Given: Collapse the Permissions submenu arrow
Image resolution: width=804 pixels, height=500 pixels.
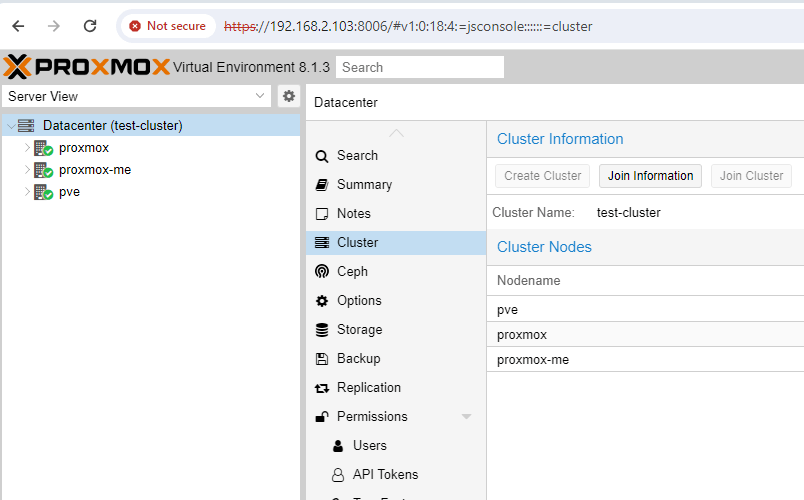Looking at the screenshot, I should [x=466, y=416].
